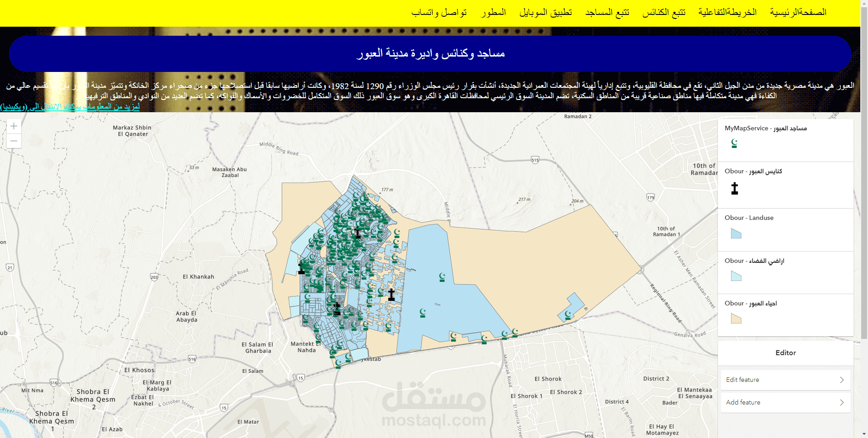Click the El Khankah map label

pos(198,277)
